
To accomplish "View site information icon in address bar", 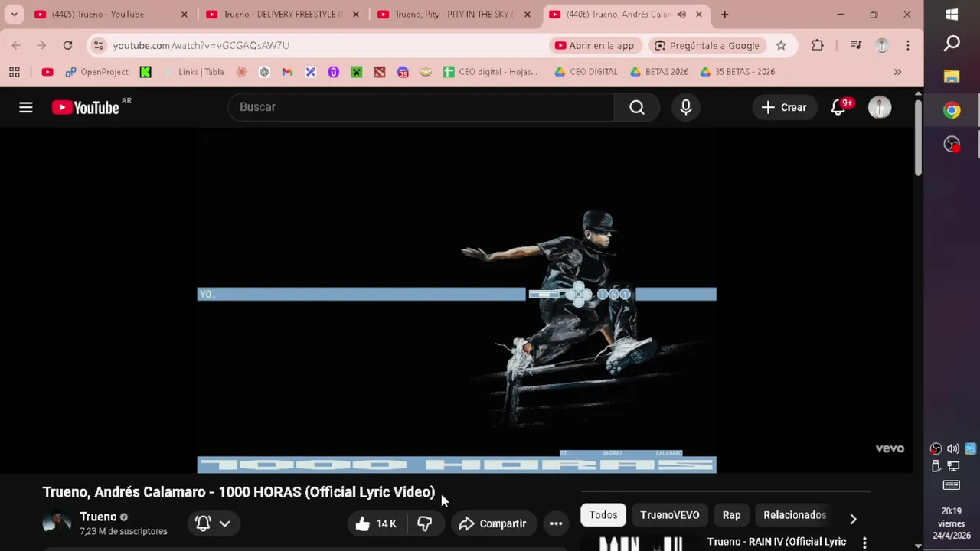I will point(98,46).
